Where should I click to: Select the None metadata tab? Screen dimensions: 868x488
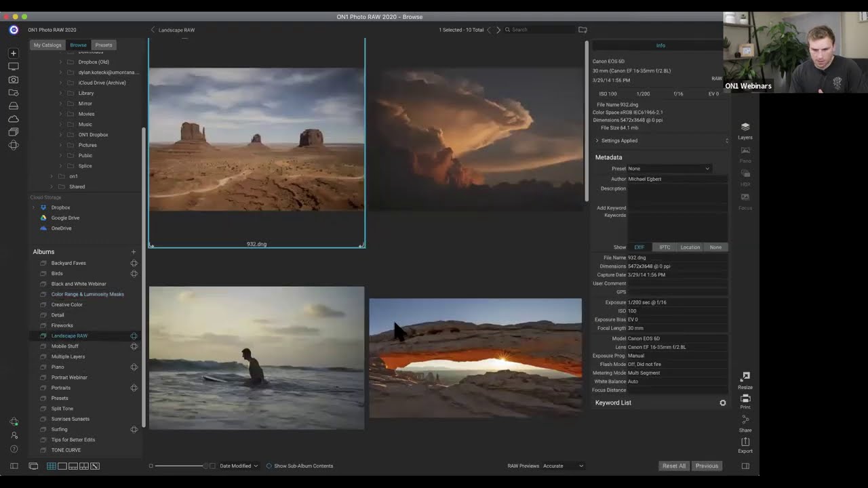(x=715, y=247)
